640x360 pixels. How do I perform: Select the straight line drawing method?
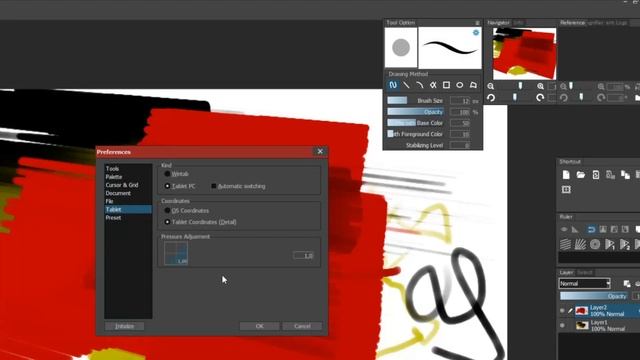click(x=406, y=85)
